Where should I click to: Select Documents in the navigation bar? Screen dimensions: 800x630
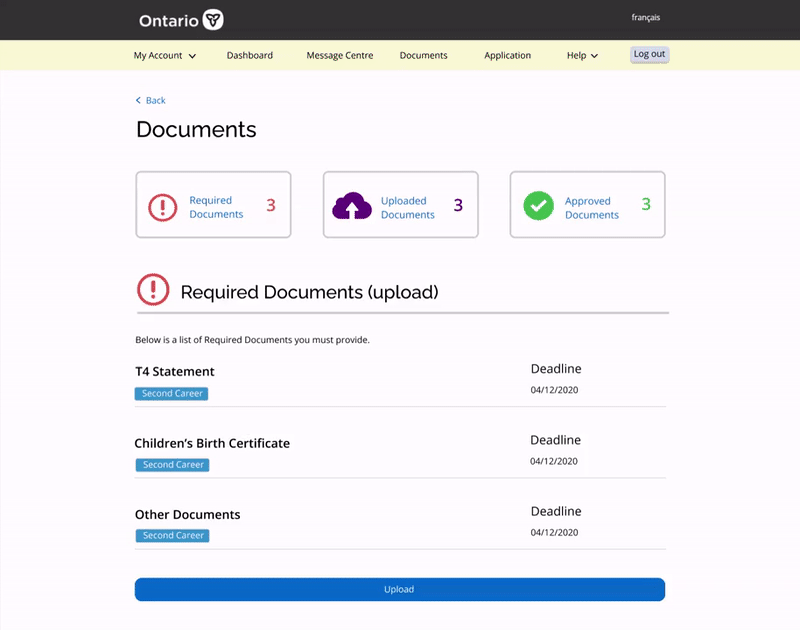pyautogui.click(x=423, y=55)
